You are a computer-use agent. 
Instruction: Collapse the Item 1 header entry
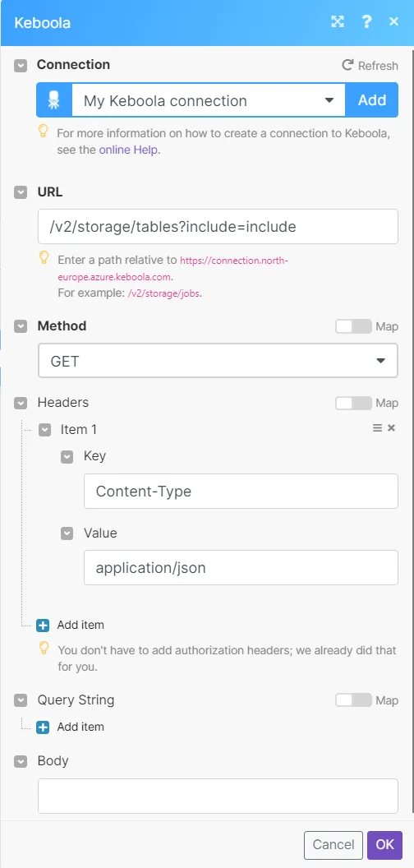45,430
